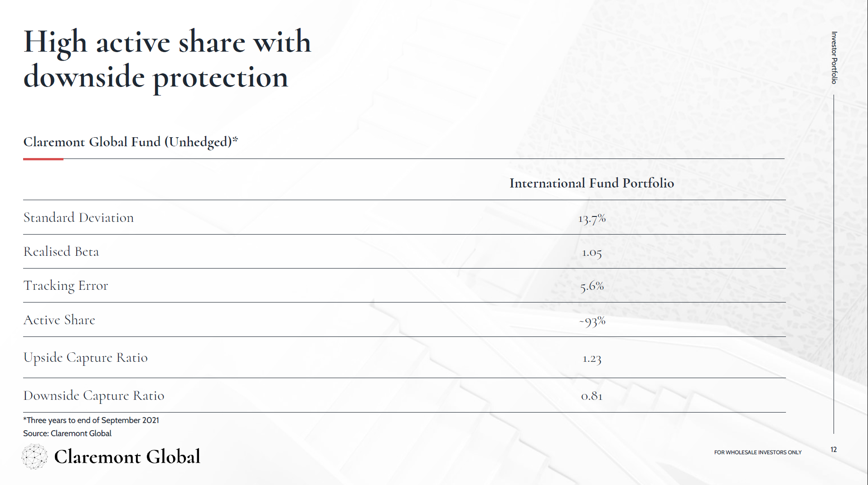Select the "Active Share" row label
Image resolution: width=868 pixels, height=485 pixels.
click(59, 320)
